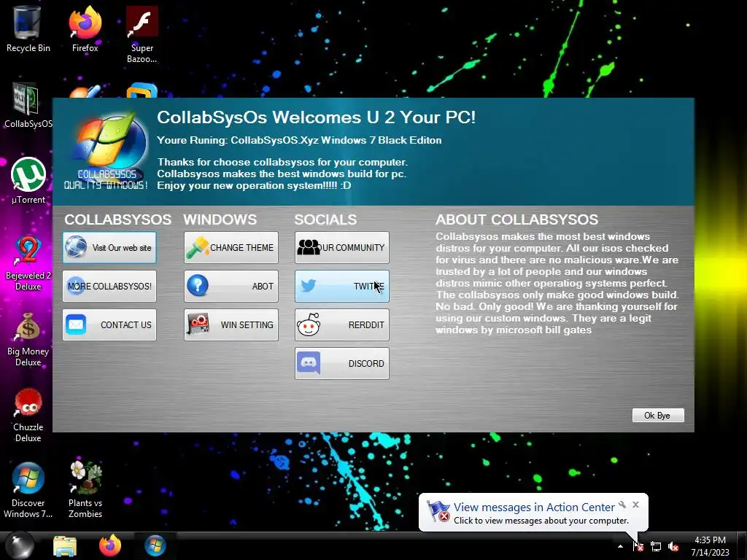
Task: Show hidden tray icons arrow
Action: pyautogui.click(x=620, y=546)
